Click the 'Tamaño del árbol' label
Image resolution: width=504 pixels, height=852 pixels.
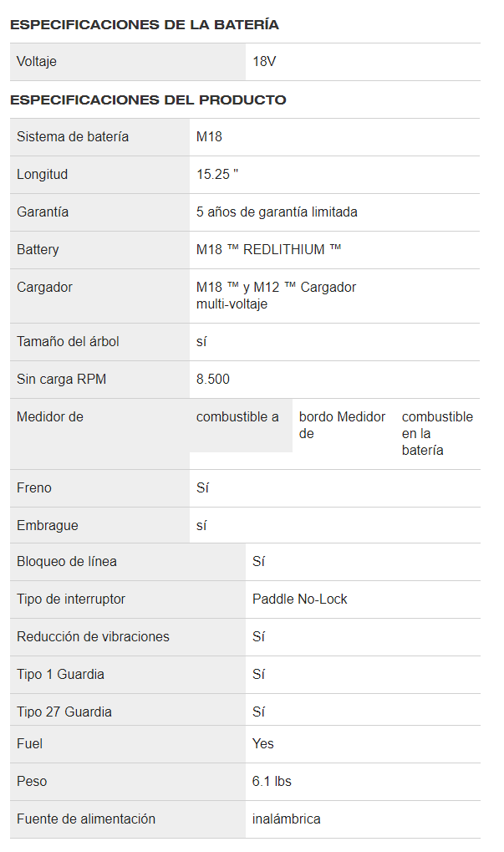point(68,342)
